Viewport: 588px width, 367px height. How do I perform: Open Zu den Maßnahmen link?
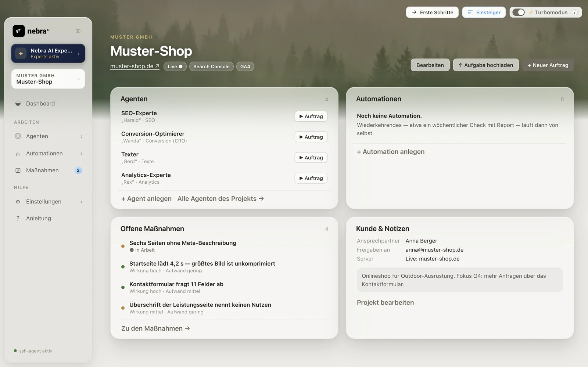pyautogui.click(x=155, y=328)
